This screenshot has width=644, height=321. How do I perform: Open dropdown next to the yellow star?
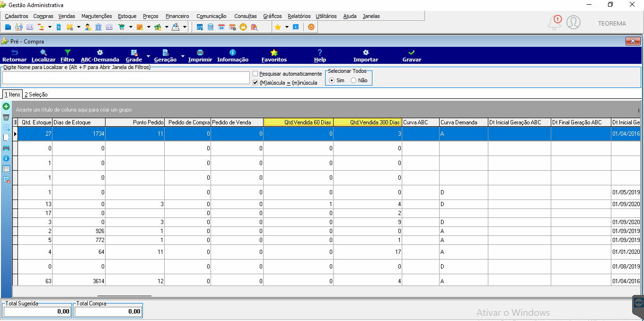(287, 27)
